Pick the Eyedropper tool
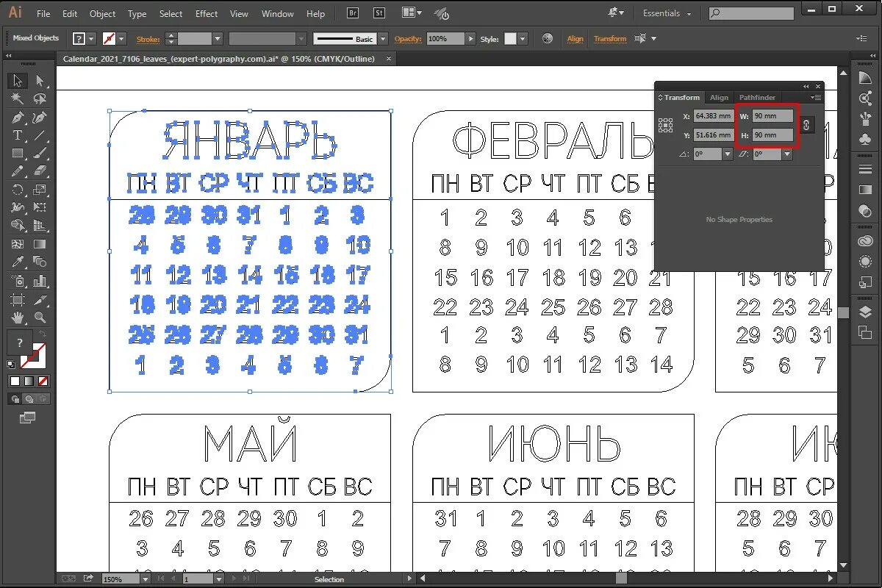This screenshot has width=882, height=588. [x=16, y=261]
